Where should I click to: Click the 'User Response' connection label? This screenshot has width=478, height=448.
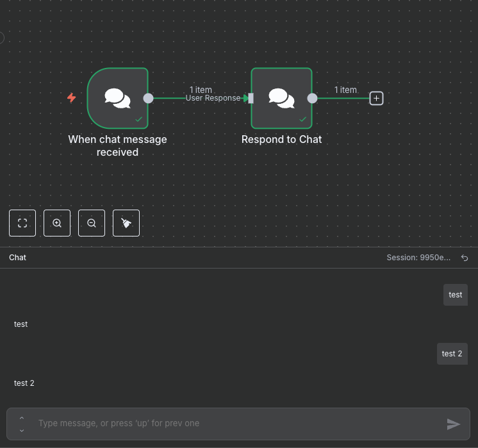pyautogui.click(x=213, y=99)
